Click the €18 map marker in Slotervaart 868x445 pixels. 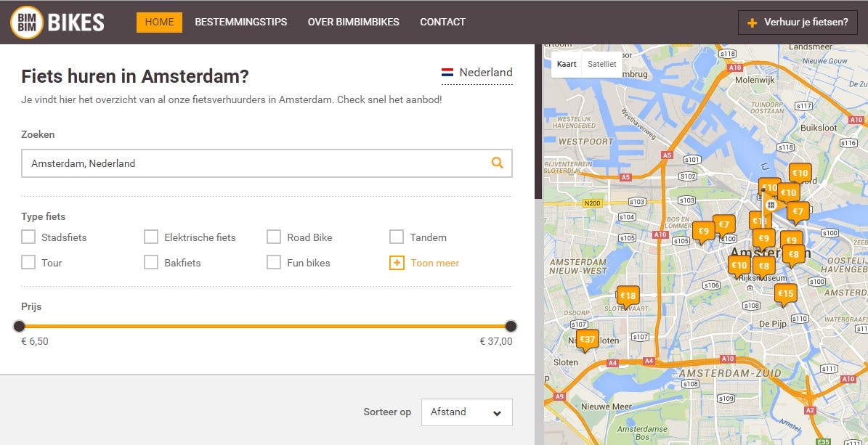pos(628,295)
